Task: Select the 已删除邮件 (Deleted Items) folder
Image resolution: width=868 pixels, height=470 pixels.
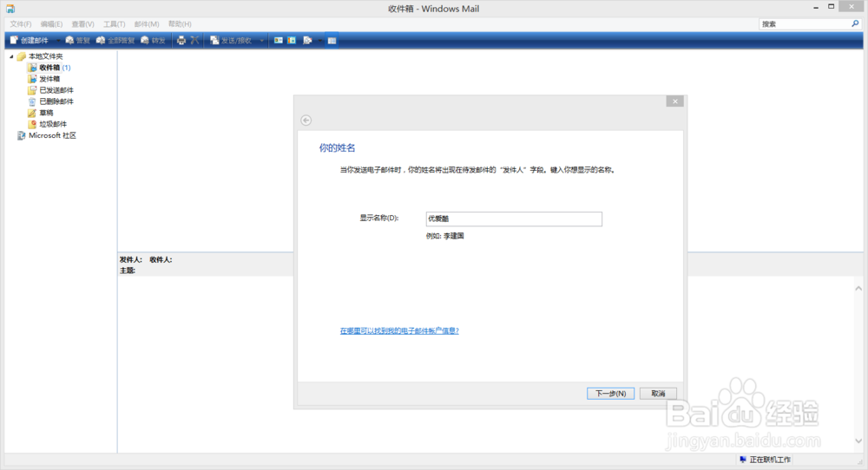Action: tap(56, 101)
